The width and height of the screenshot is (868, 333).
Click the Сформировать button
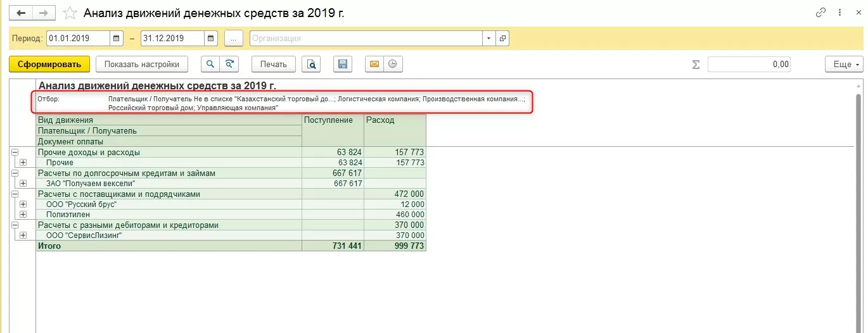pyautogui.click(x=49, y=64)
